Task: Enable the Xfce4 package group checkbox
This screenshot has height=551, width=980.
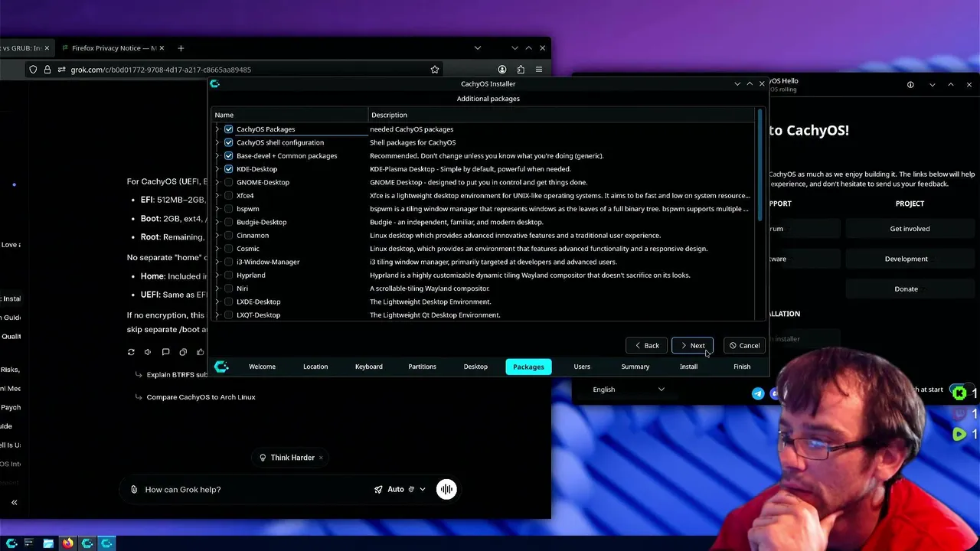Action: (228, 195)
